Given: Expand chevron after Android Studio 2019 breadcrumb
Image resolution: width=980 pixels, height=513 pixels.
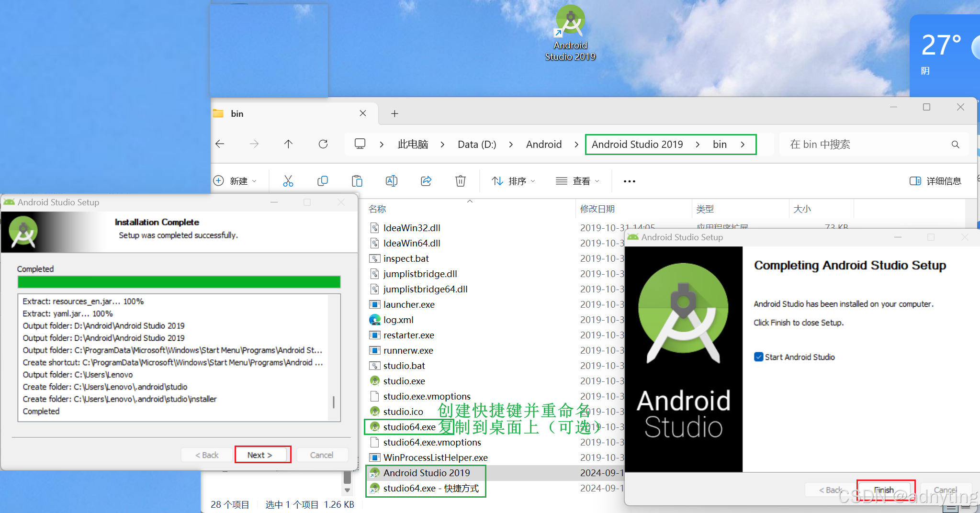Looking at the screenshot, I should pos(698,145).
